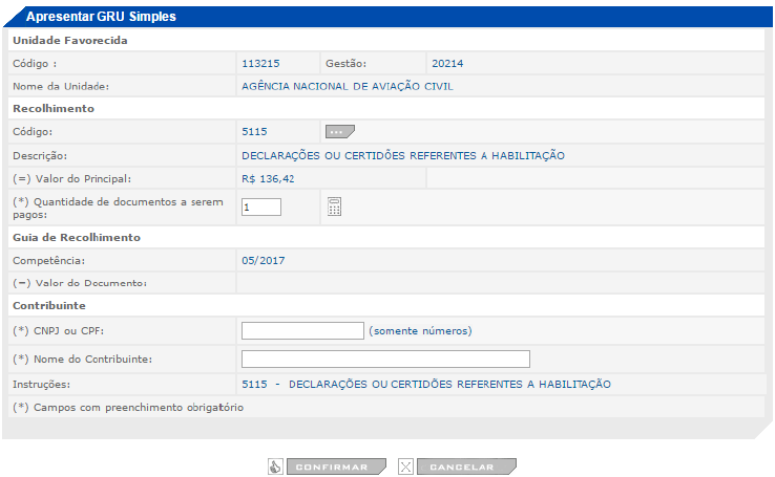Viewport: 775px width, 477px height.
Task: Open the recolhimento code lookup (...) button
Action: click(339, 131)
